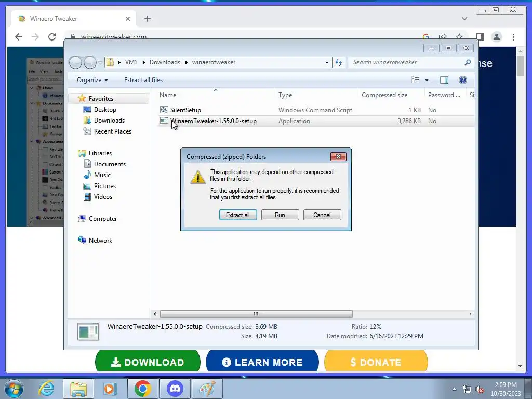
Task: Open Chrome side panel icon
Action: 480,37
